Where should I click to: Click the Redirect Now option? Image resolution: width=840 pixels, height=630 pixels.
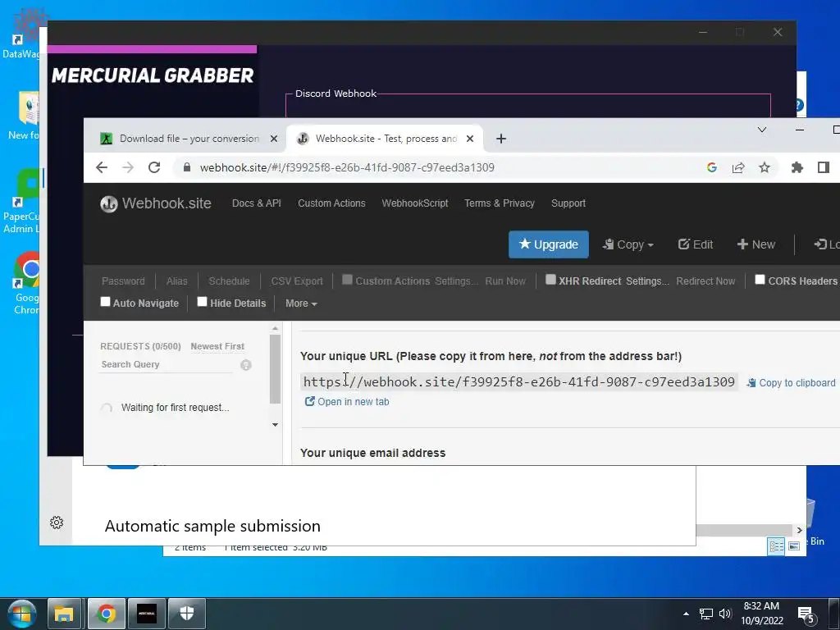coord(705,281)
